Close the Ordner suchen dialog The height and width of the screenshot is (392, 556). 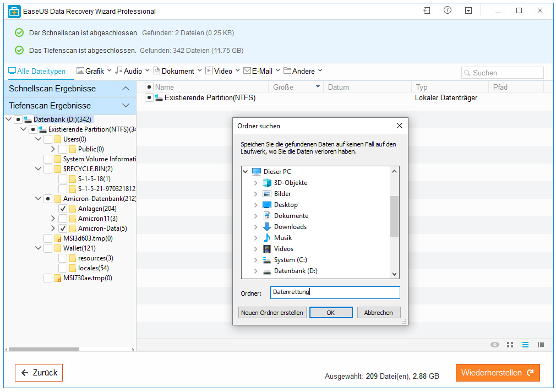coord(400,126)
